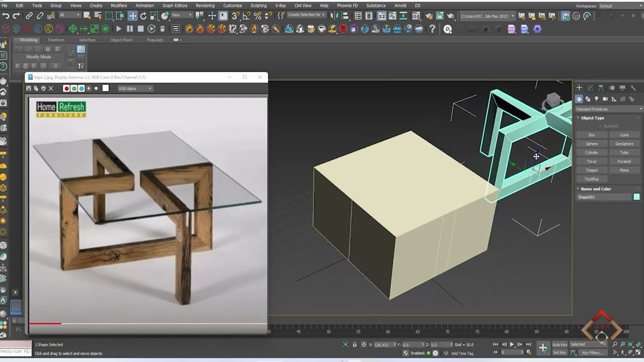The width and height of the screenshot is (644, 362).
Task: Click the selection lock padlock icon
Action: pyautogui.click(x=355, y=344)
